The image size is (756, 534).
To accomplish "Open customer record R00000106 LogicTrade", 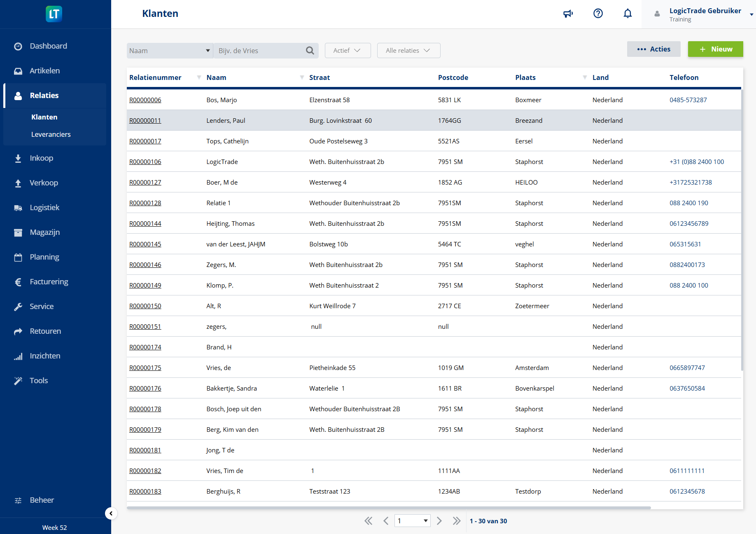I will point(145,162).
